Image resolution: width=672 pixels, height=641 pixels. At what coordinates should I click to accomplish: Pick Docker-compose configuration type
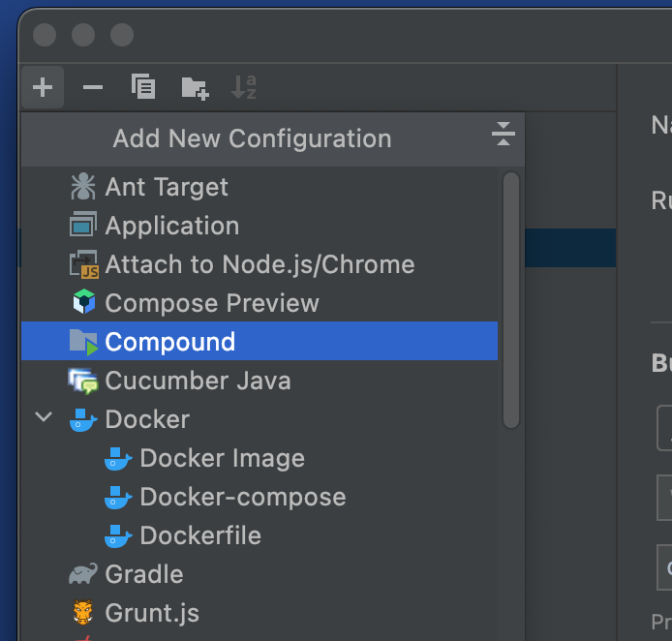pyautogui.click(x=242, y=497)
